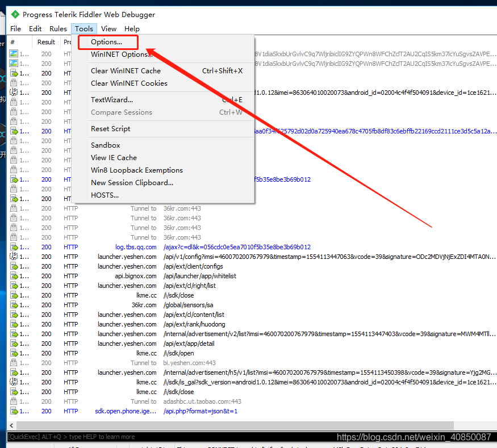Choose Options... from the Tools menu
The height and width of the screenshot is (448, 497).
coord(108,42)
